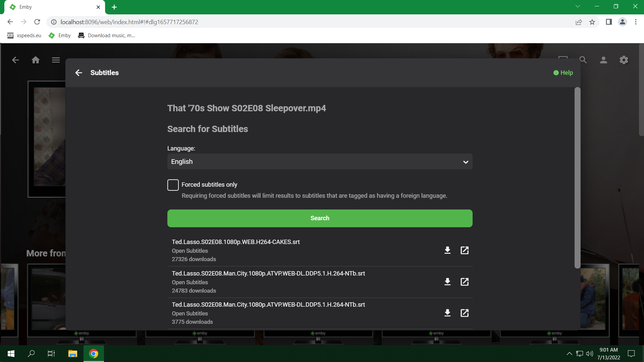The height and width of the screenshot is (362, 644).
Task: Open the Download music bookmark
Action: pyautogui.click(x=107, y=36)
